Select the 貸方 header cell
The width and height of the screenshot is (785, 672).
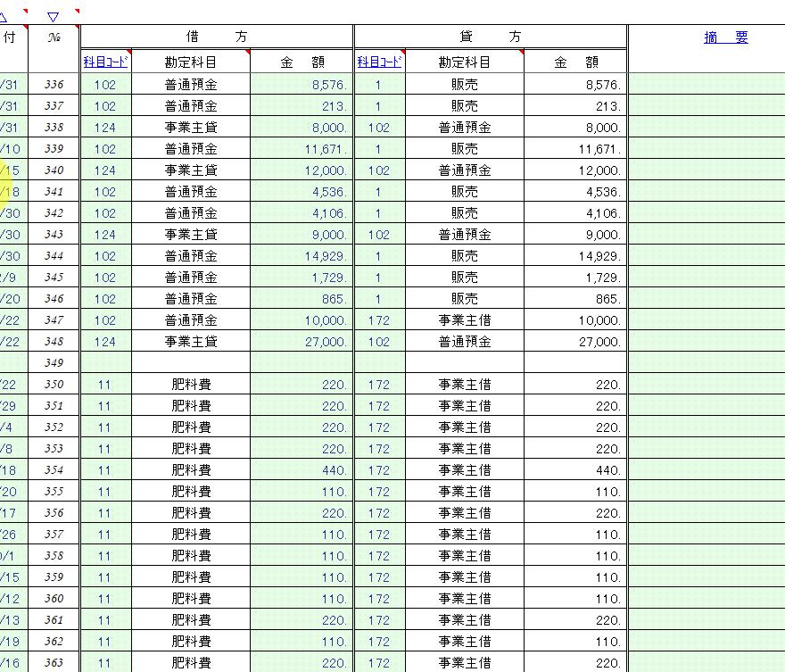[x=490, y=37]
